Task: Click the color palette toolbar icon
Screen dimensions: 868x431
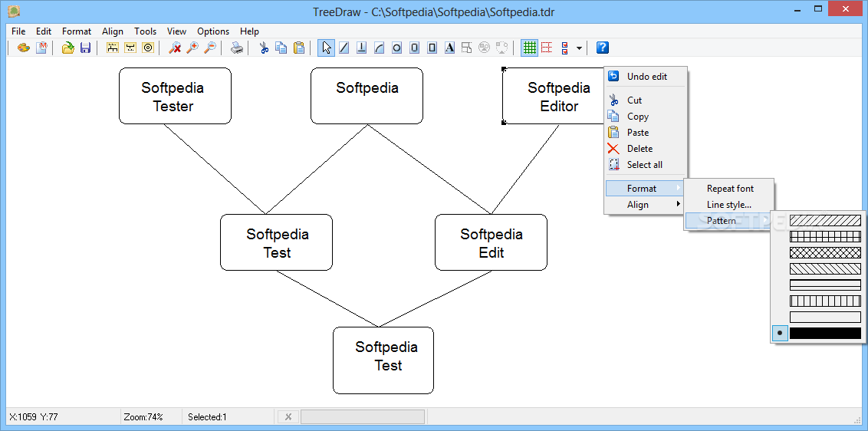Action: click(24, 48)
